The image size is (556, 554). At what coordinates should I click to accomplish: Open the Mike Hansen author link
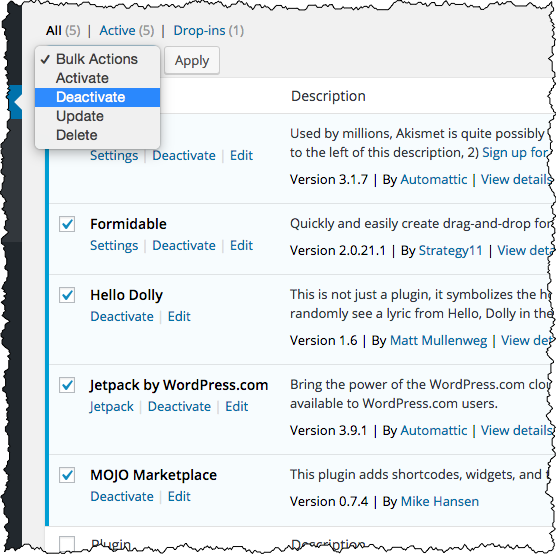tap(440, 502)
